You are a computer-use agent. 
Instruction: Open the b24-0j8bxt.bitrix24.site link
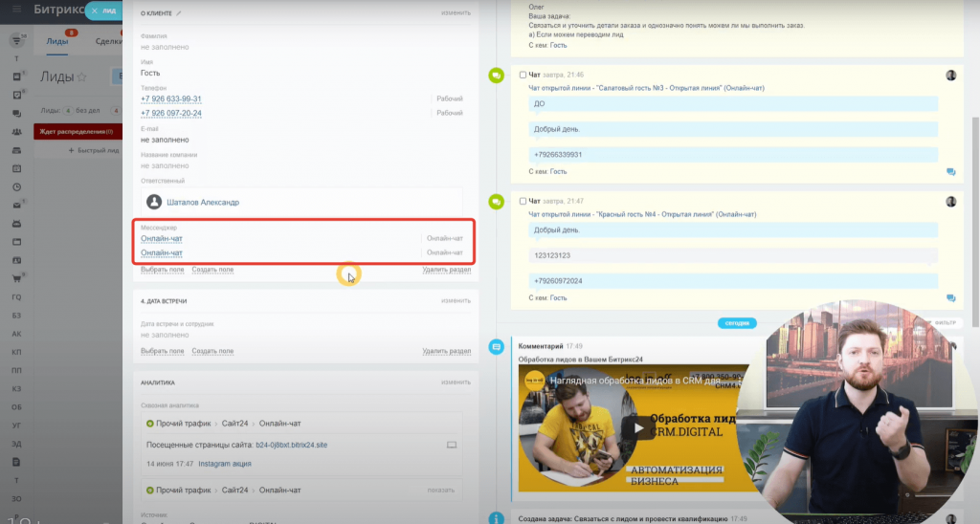(x=291, y=446)
